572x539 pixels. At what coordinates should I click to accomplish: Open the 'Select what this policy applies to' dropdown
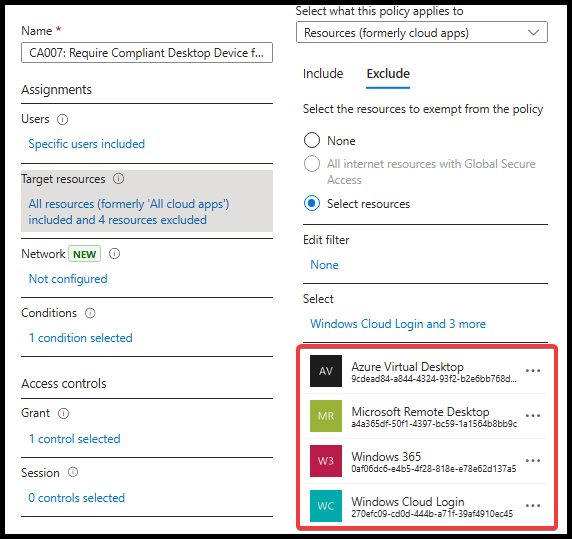click(422, 32)
